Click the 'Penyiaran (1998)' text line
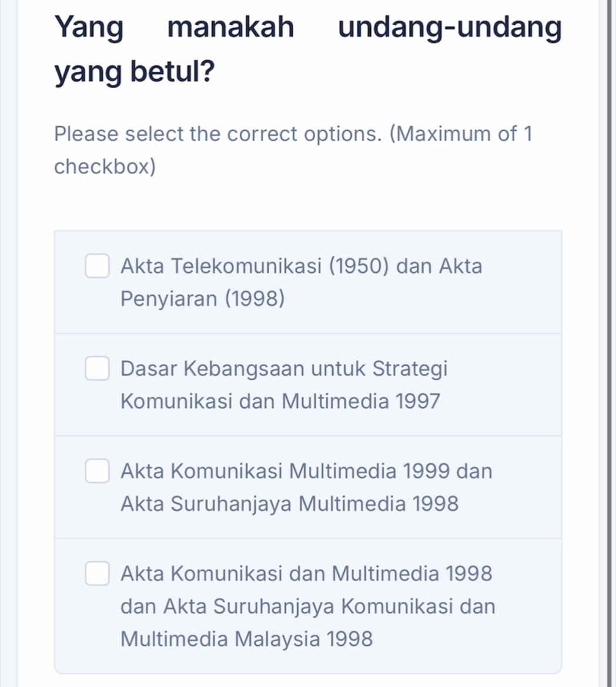The width and height of the screenshot is (616, 687). tap(203, 299)
